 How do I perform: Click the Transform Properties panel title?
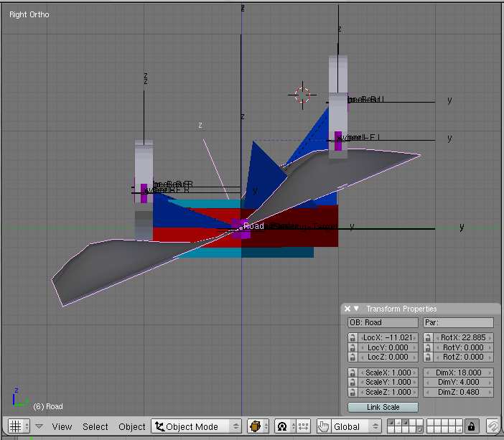point(401,309)
